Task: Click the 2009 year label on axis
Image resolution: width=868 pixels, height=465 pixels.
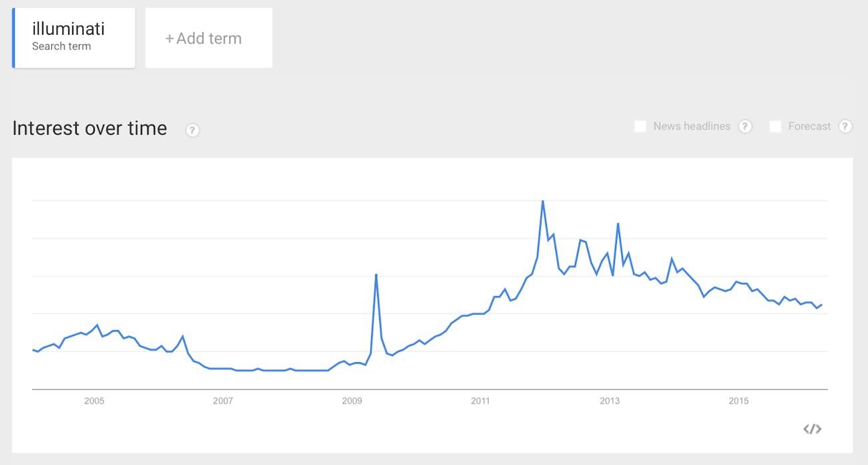Action: coord(352,401)
